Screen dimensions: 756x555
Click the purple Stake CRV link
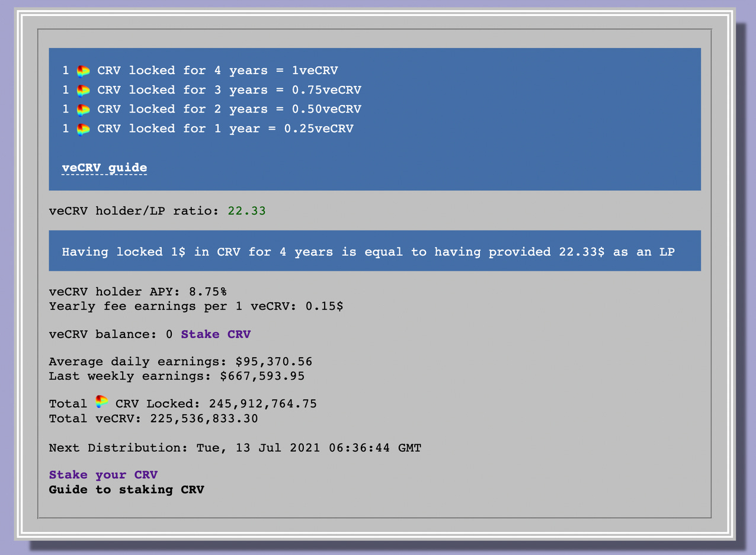216,334
